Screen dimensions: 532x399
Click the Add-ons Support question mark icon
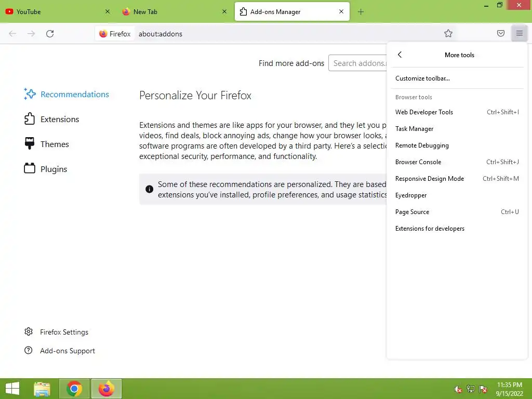[29, 350]
